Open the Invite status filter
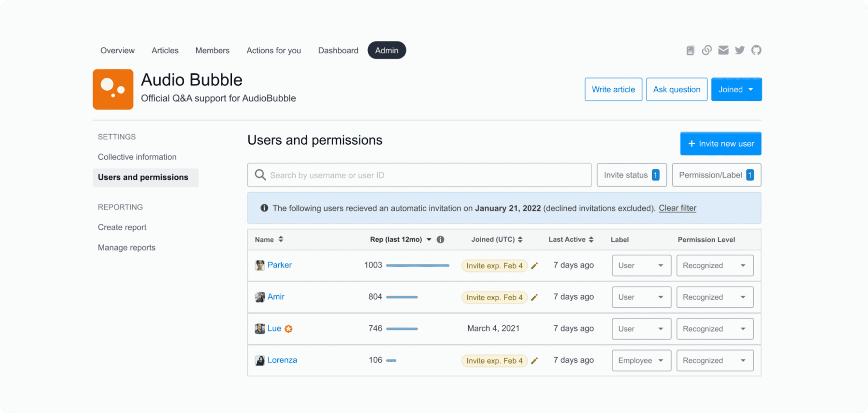 (x=632, y=175)
